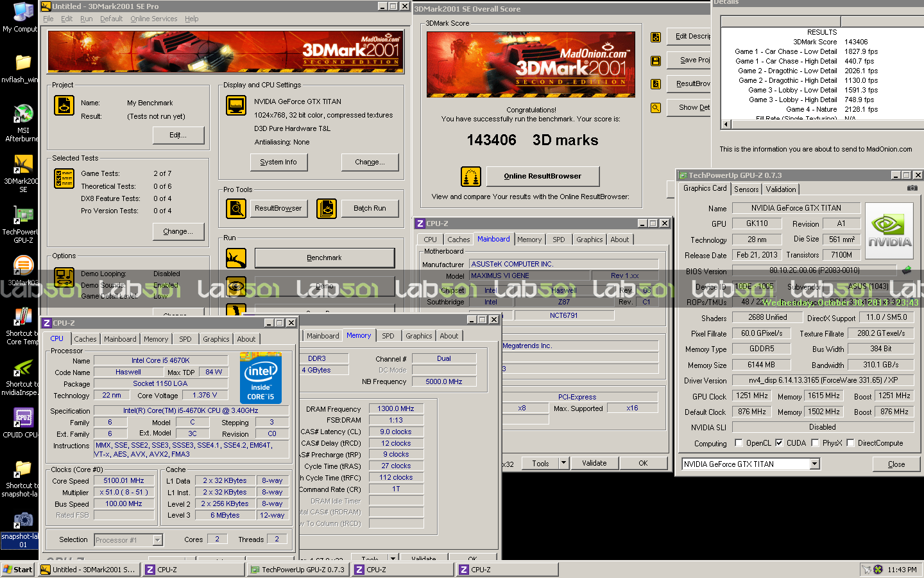Open the Online Services menu
Viewport: 924px width, 578px height.
pyautogui.click(x=154, y=19)
